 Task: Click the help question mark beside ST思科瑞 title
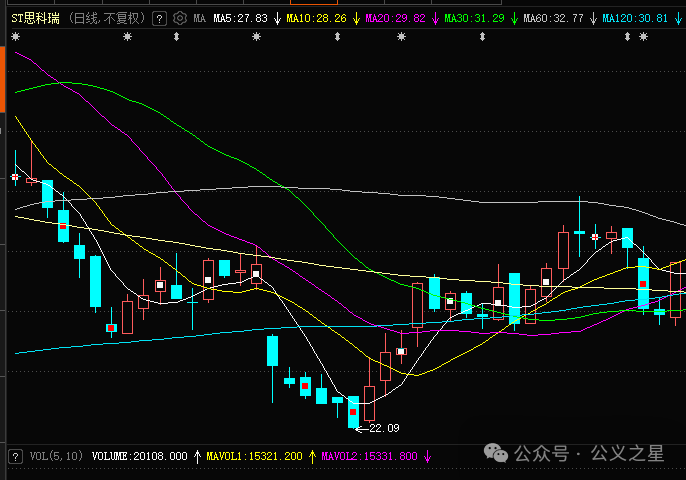click(x=159, y=18)
